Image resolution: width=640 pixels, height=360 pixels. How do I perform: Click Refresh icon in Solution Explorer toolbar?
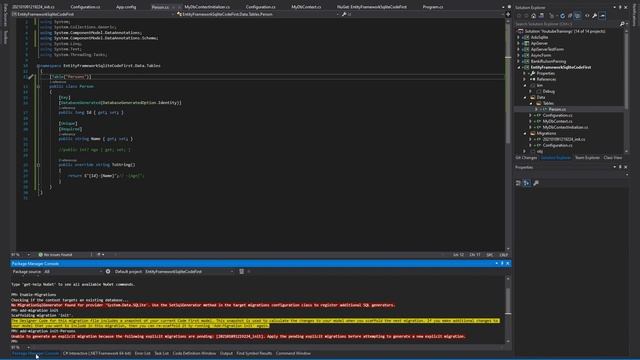(562, 16)
